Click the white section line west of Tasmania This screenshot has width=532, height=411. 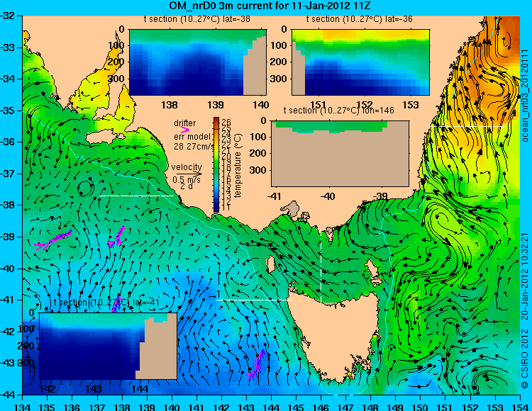pos(253,300)
